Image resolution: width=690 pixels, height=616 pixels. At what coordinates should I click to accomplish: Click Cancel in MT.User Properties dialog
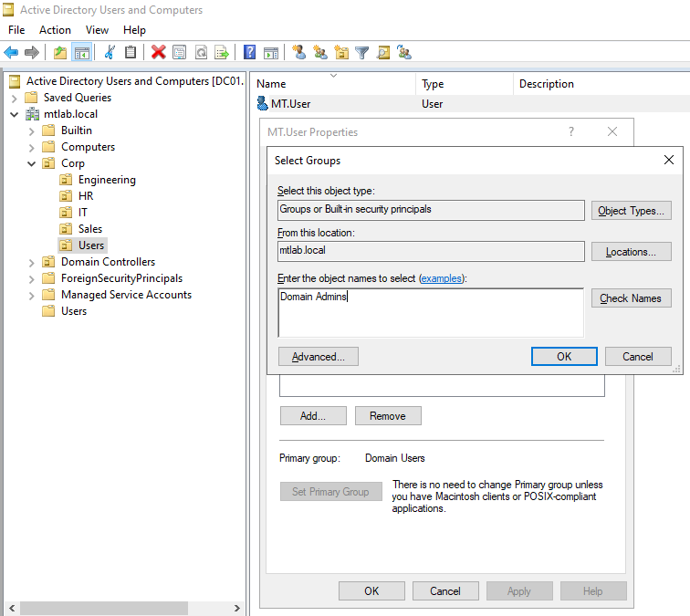445,591
